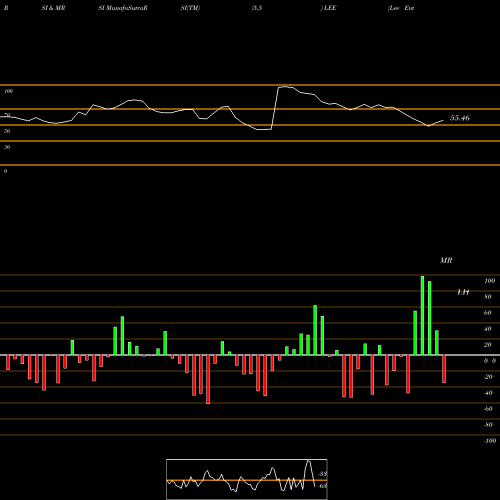Select the longest red bar in MR histogram
The height and width of the screenshot is (500, 500).
point(208,379)
